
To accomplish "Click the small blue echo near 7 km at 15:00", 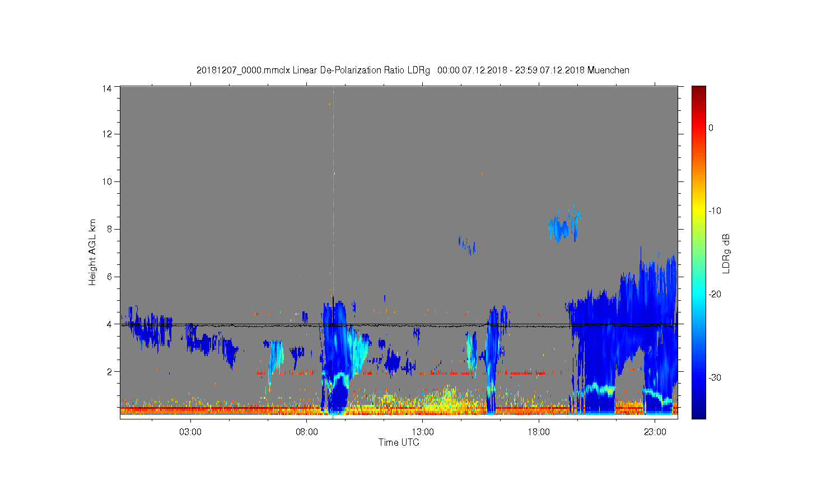I will point(467,245).
